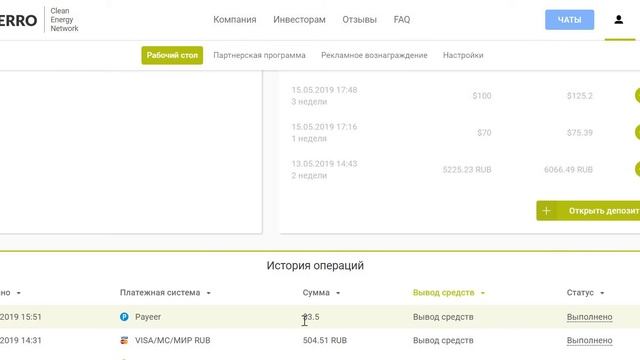Click Открыть депозит button
Image resolution: width=640 pixels, height=360 pixels.
[x=588, y=211]
